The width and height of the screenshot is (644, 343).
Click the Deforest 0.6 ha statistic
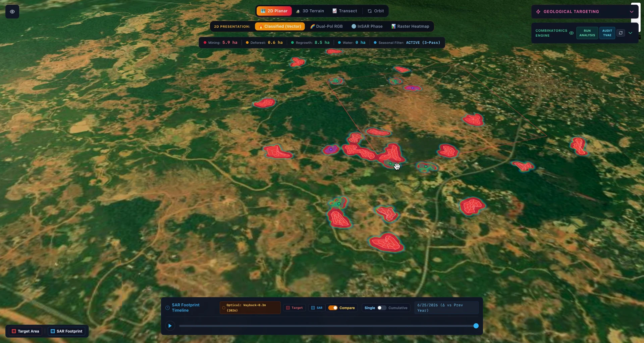click(264, 43)
